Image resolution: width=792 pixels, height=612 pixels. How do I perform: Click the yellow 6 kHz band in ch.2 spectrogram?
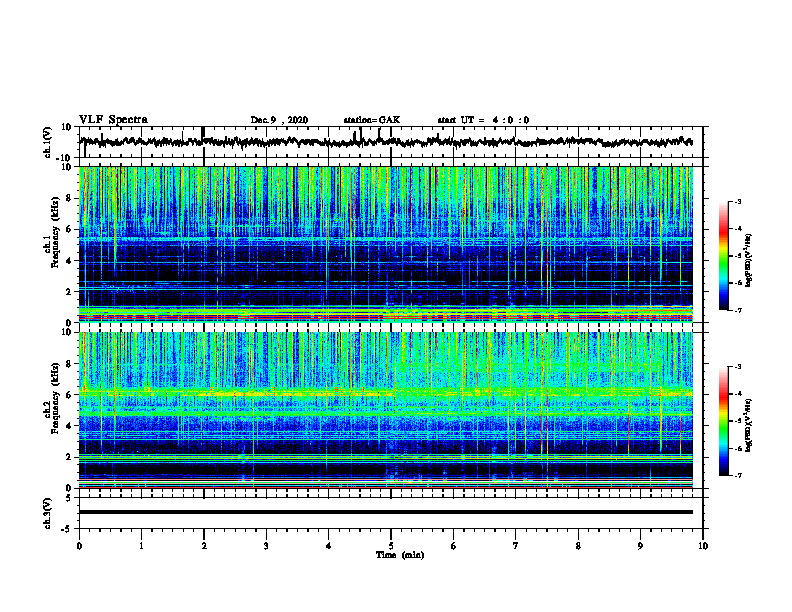(386, 392)
